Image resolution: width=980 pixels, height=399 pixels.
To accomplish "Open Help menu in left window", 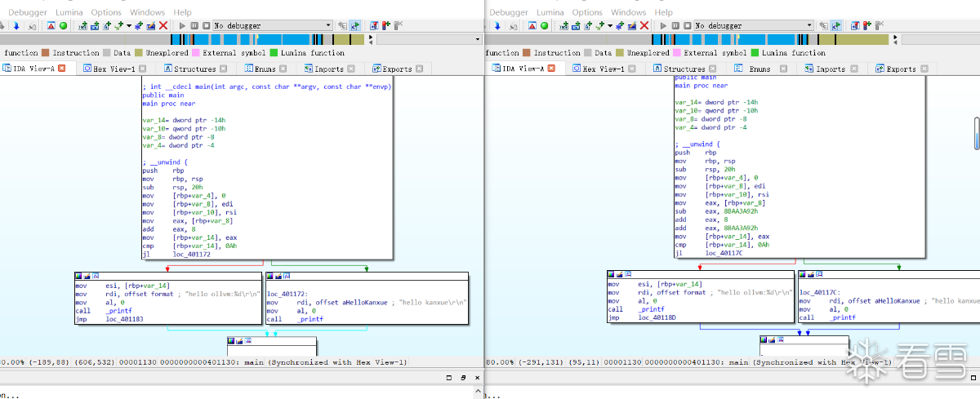I will (x=183, y=12).
